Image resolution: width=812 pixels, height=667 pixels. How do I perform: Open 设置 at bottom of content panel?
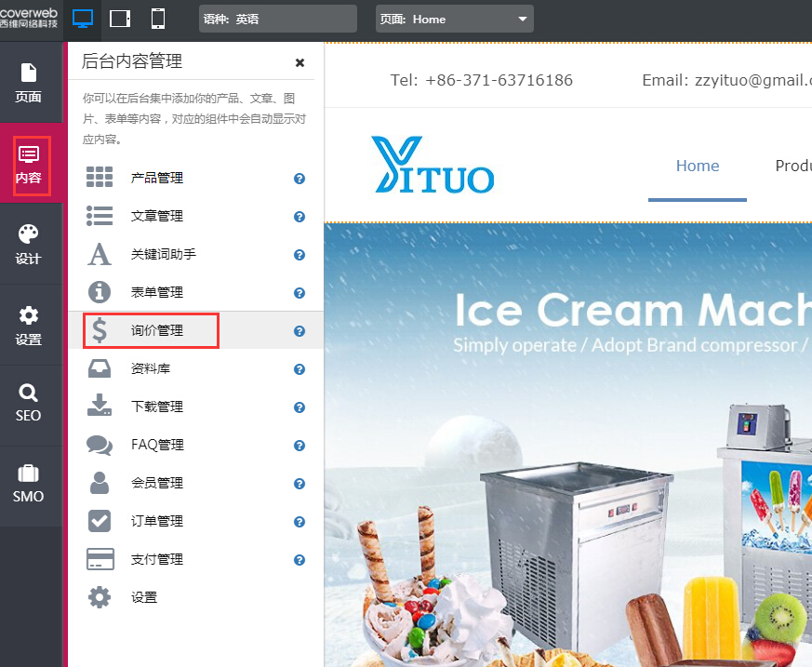pyautogui.click(x=143, y=597)
